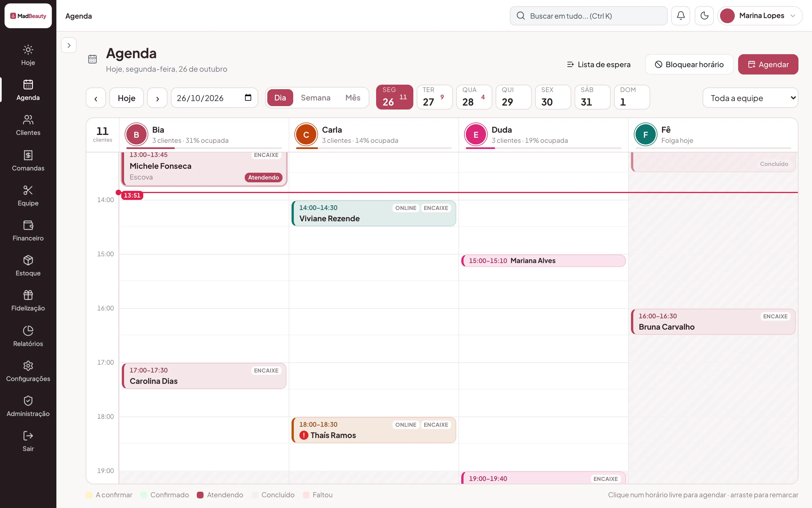Click Sair to log out
The image size is (812, 508).
(x=28, y=441)
